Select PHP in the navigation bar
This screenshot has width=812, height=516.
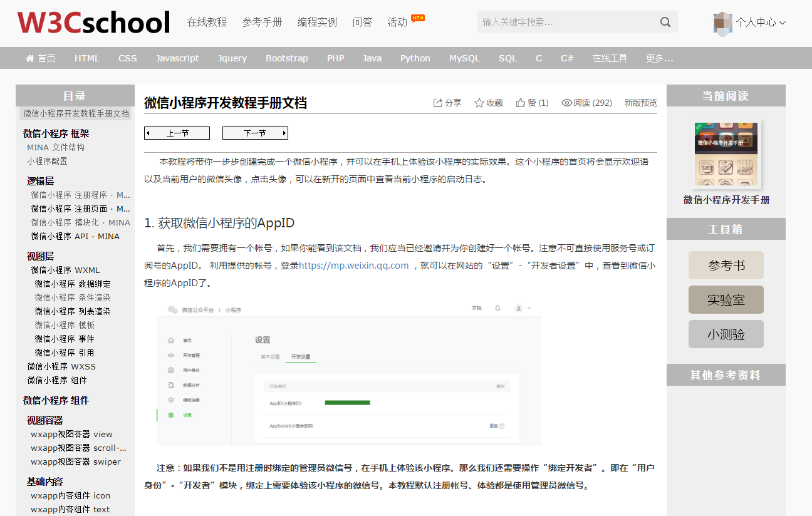coord(336,58)
